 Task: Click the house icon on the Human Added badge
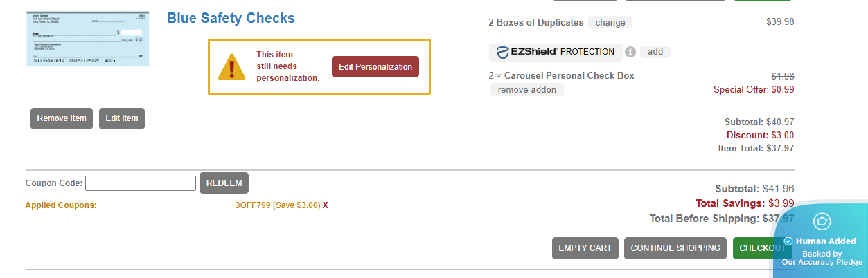pyautogui.click(x=822, y=221)
